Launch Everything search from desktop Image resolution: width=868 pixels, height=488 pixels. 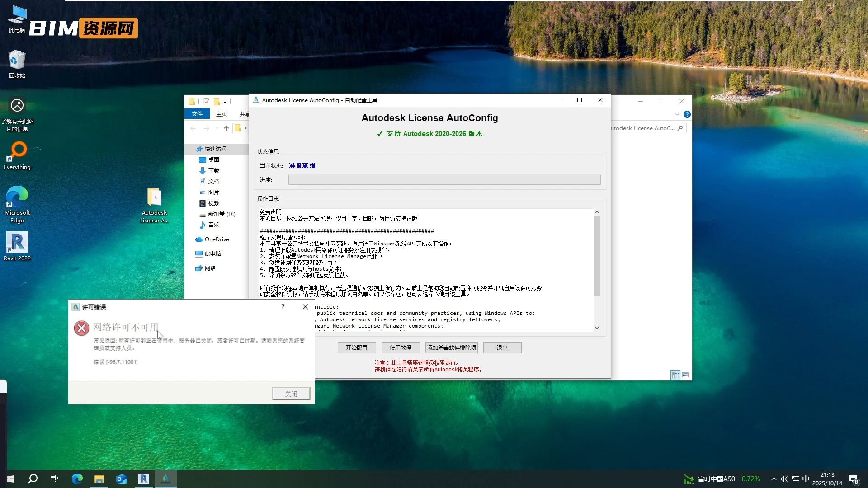point(17,155)
